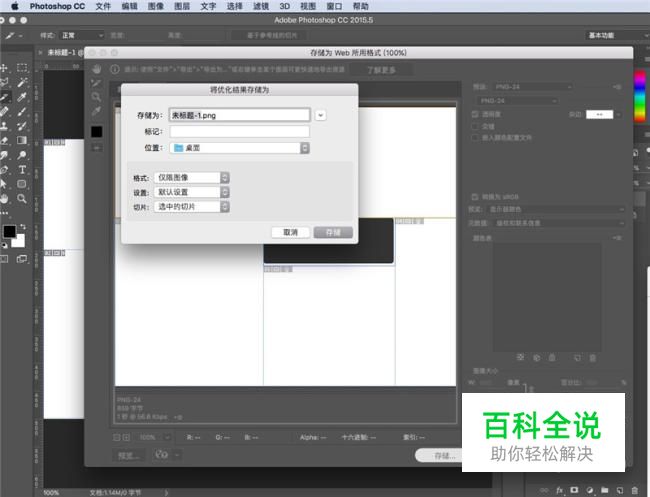Screen dimensions: 650x497
Task: Swap foreground and background colors
Action: click(23, 226)
